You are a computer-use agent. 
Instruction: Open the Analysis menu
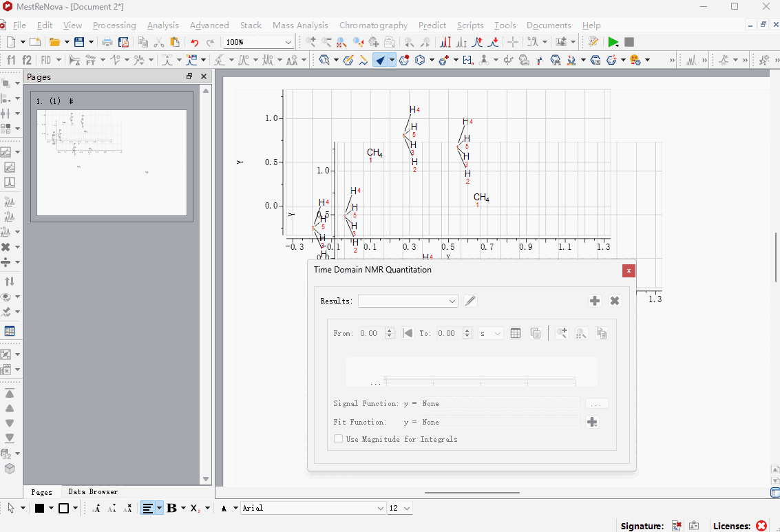click(162, 25)
